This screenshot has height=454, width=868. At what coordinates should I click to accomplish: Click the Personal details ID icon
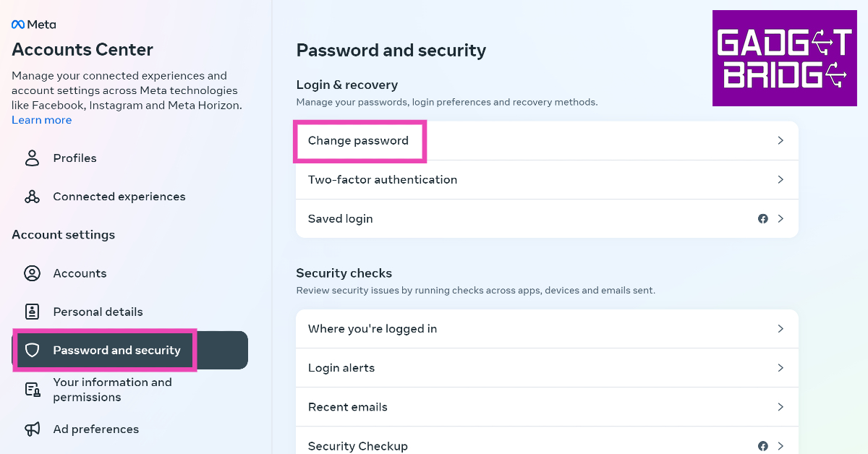[32, 312]
